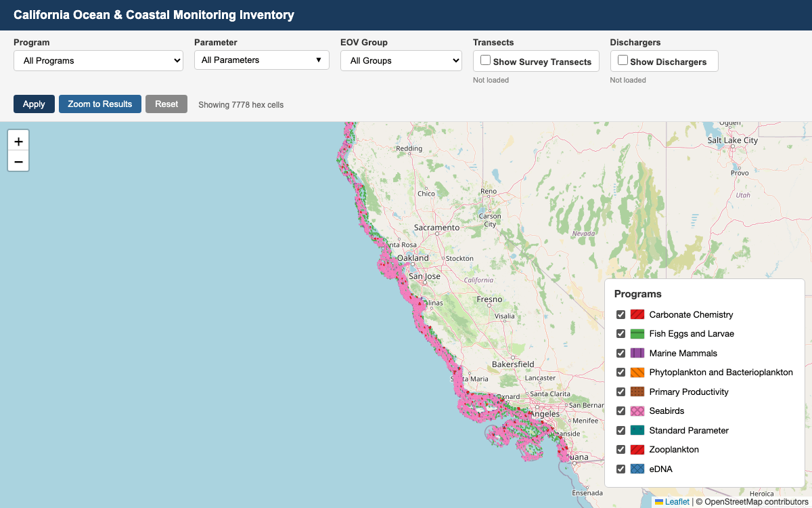Click the Lancaster label on map
The height and width of the screenshot is (508, 812).
[x=540, y=378]
